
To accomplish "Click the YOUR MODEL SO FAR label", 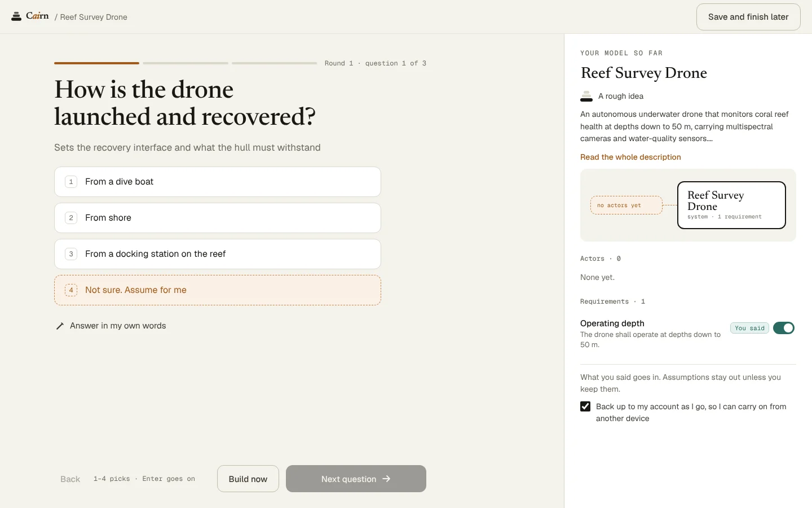I will coord(621,53).
